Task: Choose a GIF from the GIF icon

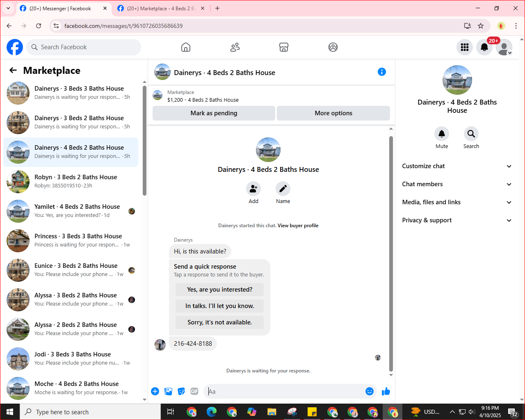Action: [194, 391]
